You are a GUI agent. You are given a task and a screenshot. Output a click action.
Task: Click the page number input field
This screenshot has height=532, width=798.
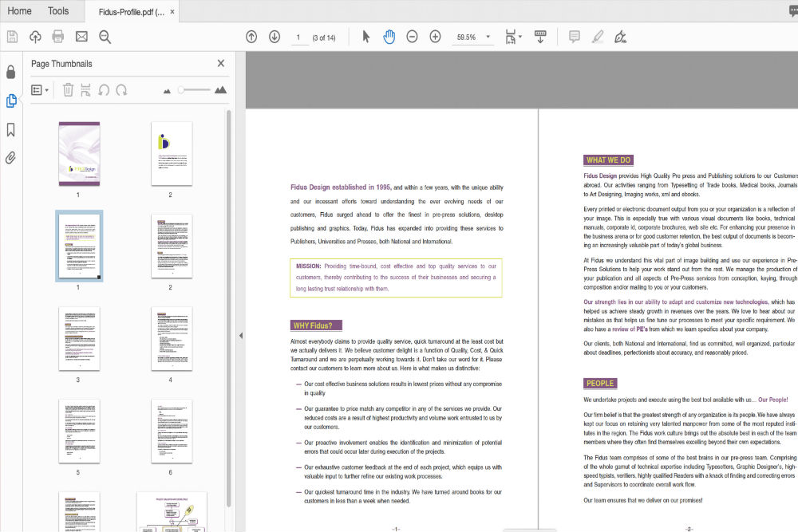(x=298, y=37)
